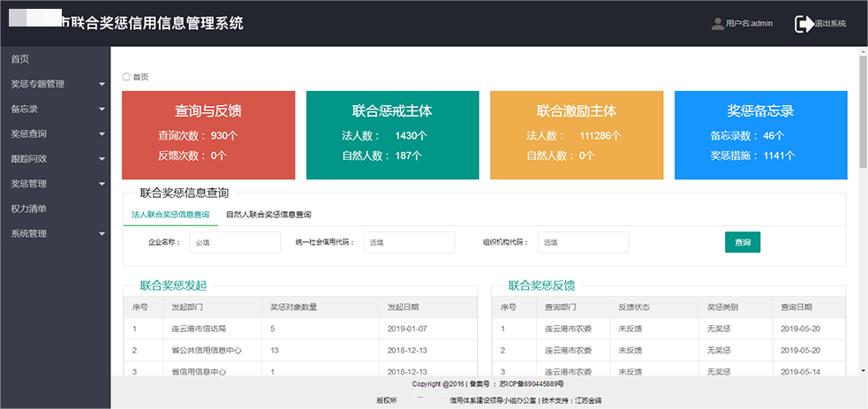Viewport: 868px width, 409px height.
Task: Expand the 系统管理 sidebar menu arrow
Action: pos(102,233)
